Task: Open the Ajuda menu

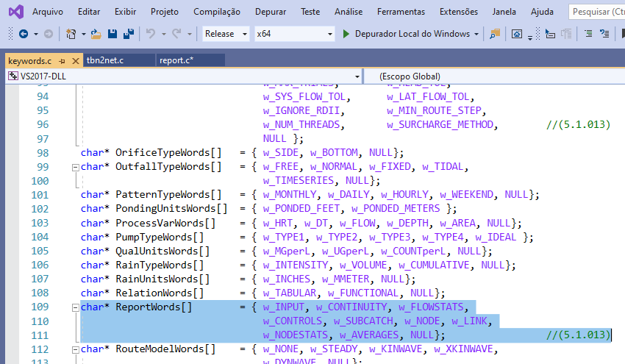Action: click(x=542, y=12)
